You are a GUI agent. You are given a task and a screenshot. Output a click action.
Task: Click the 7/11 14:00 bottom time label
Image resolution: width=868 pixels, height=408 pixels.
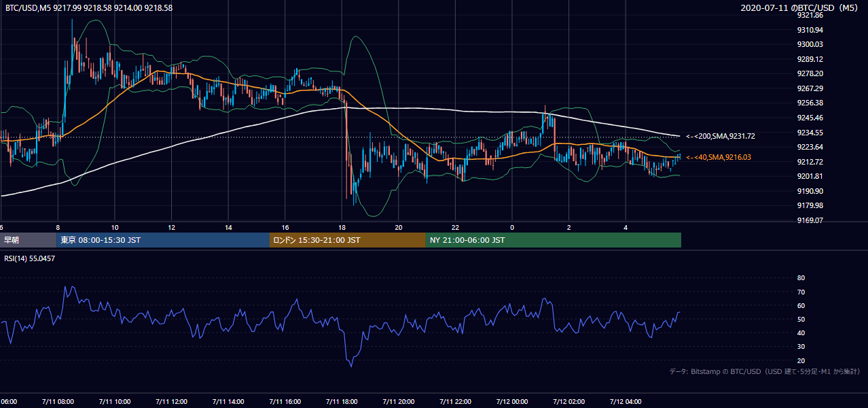(x=228, y=401)
